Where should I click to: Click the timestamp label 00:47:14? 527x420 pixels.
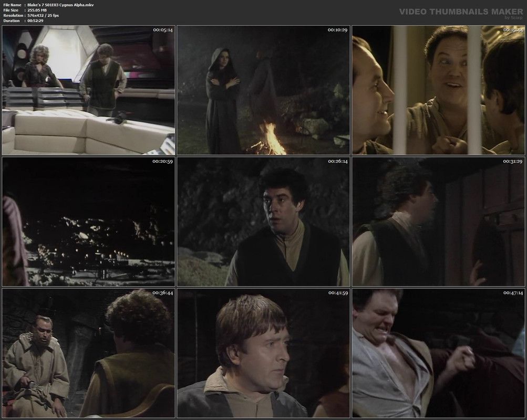point(512,293)
